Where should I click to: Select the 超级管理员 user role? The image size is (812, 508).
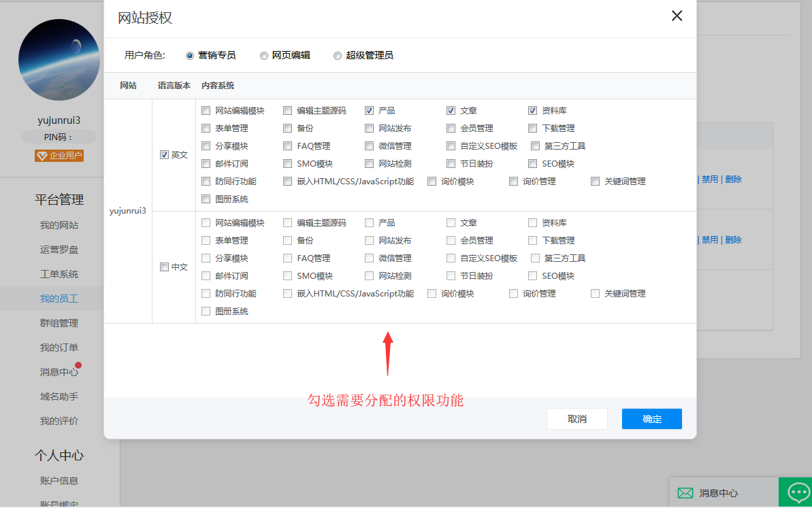click(338, 56)
